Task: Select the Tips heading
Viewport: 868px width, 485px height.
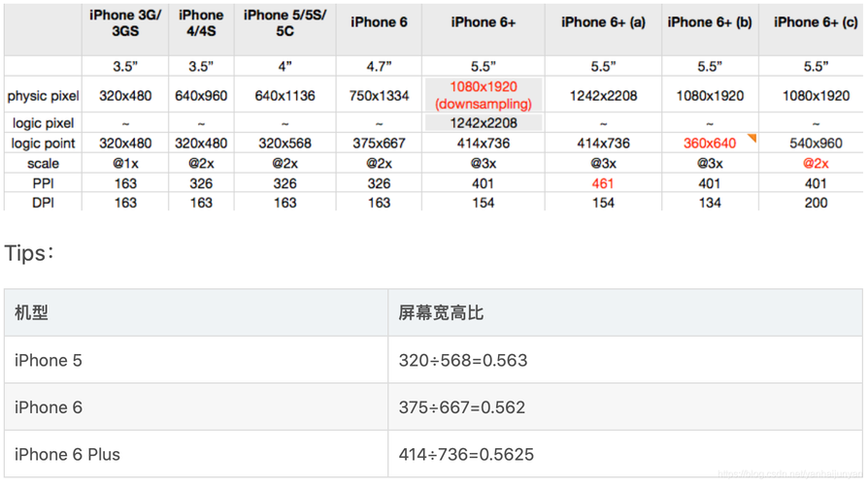Action: (x=29, y=253)
